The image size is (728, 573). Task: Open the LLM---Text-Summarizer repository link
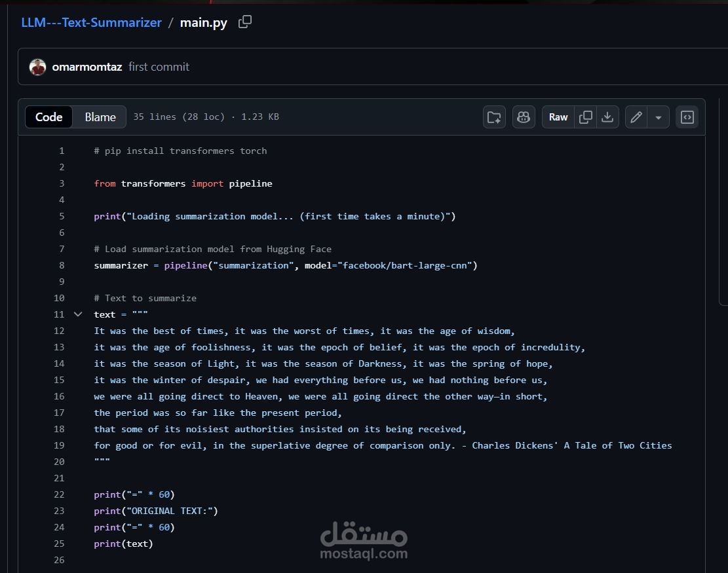pos(91,22)
